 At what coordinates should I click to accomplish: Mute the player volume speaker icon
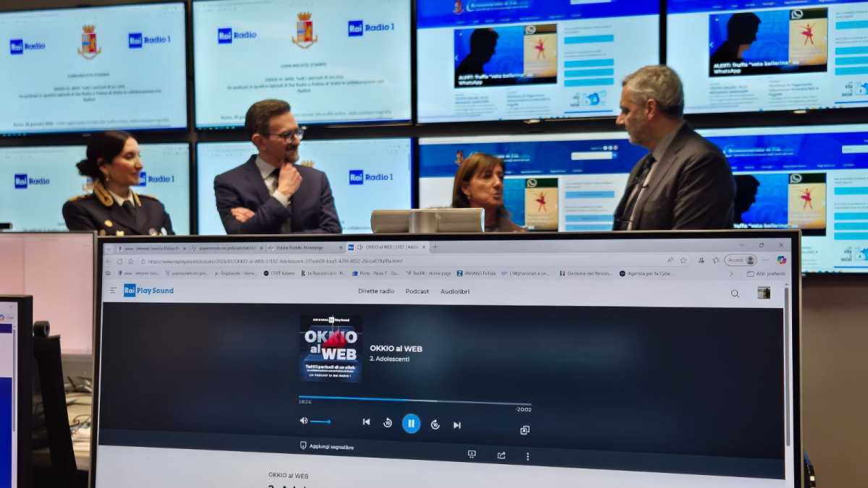tap(304, 421)
